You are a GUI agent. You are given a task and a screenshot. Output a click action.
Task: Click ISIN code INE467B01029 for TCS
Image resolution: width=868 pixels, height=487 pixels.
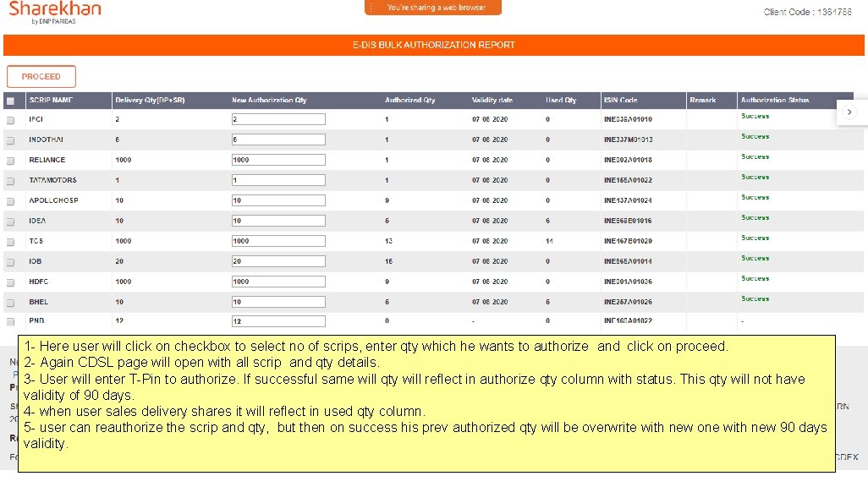click(x=628, y=241)
